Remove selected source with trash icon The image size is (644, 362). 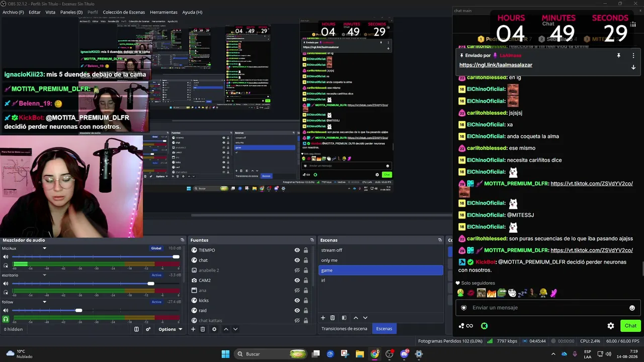click(x=203, y=329)
